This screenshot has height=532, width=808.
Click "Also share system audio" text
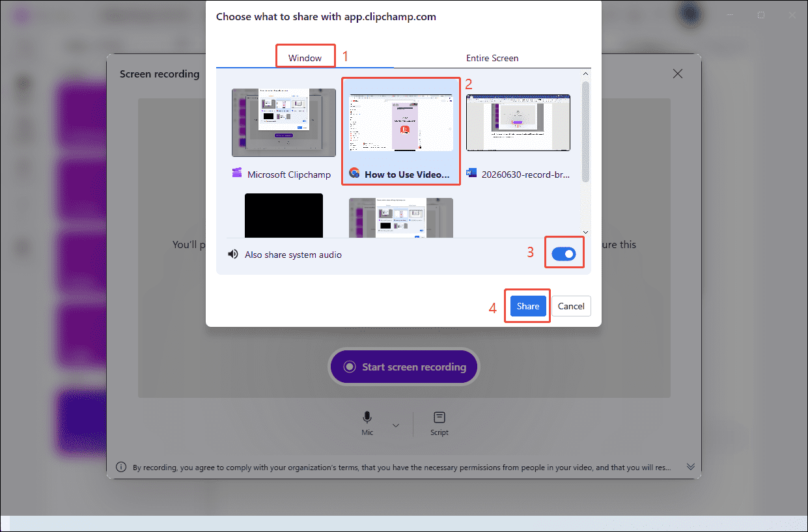pyautogui.click(x=293, y=255)
